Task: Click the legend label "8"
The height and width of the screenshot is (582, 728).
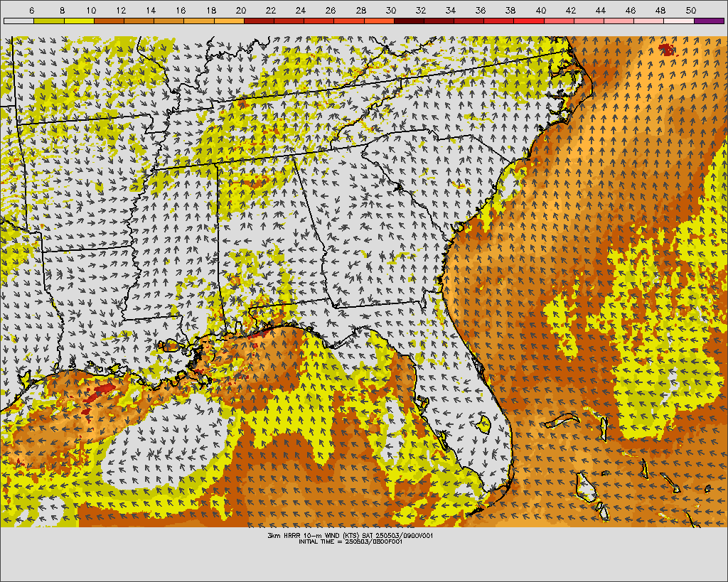Action: (x=62, y=10)
